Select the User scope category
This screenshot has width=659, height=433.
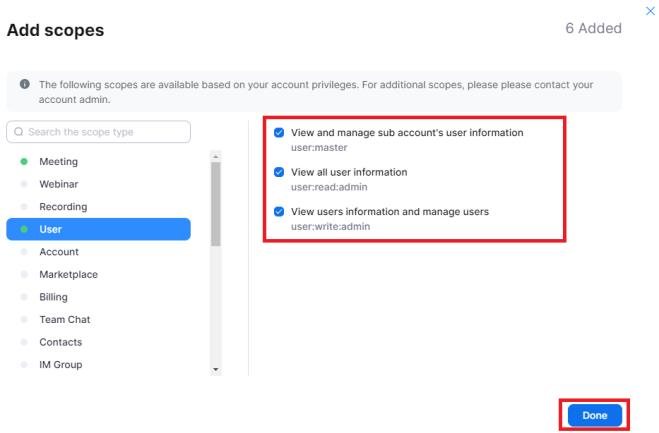(98, 229)
